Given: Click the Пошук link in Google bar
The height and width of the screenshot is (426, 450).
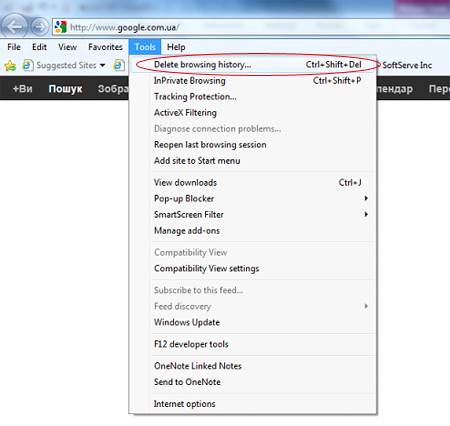Looking at the screenshot, I should click(x=65, y=89).
